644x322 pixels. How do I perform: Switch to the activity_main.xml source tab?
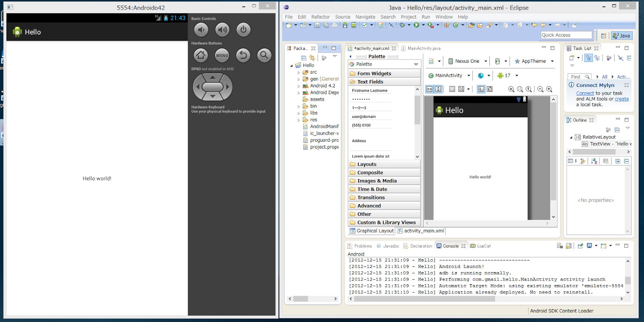[421, 231]
